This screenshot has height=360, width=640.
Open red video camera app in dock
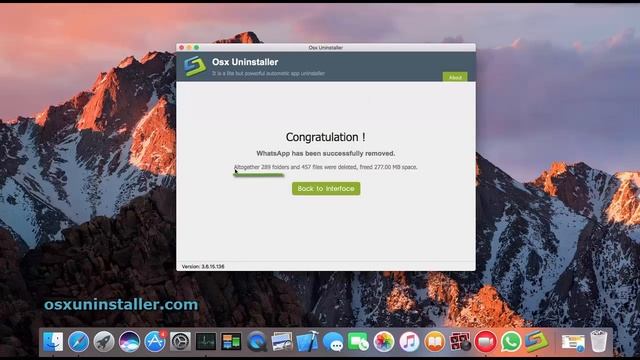(485, 341)
